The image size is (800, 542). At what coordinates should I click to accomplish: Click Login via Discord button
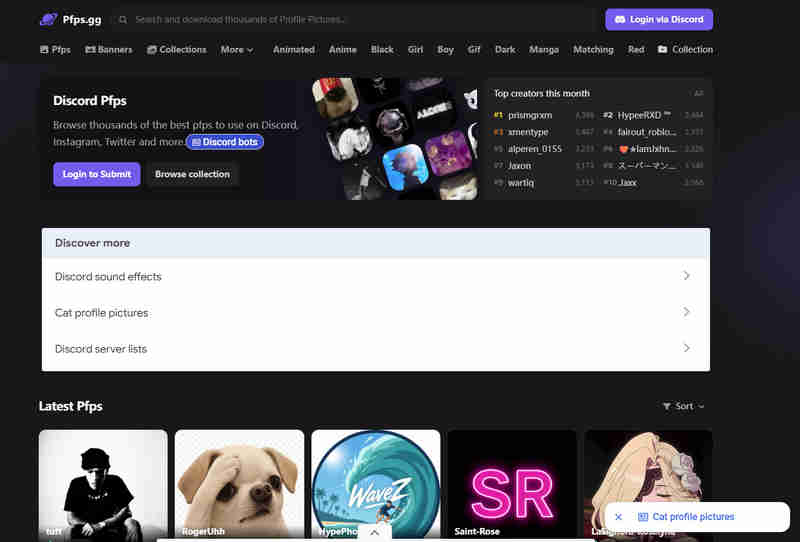[659, 19]
